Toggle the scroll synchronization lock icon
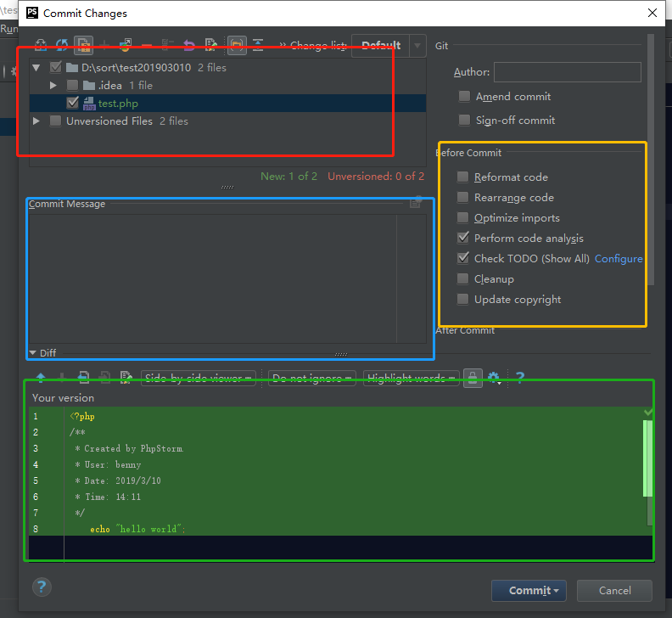 tap(473, 378)
